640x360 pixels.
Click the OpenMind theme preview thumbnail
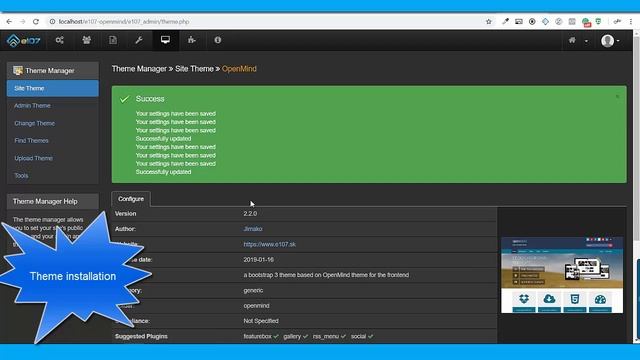tap(562, 275)
